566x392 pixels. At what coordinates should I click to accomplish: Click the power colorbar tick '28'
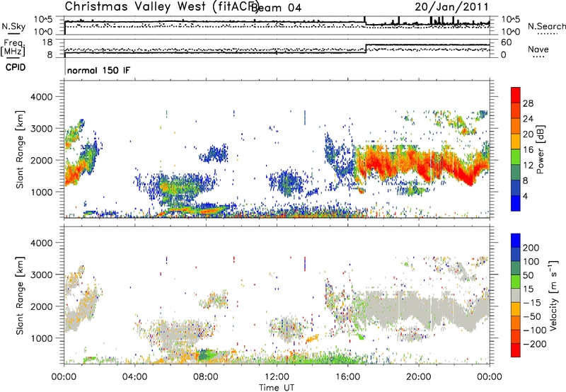pos(528,103)
